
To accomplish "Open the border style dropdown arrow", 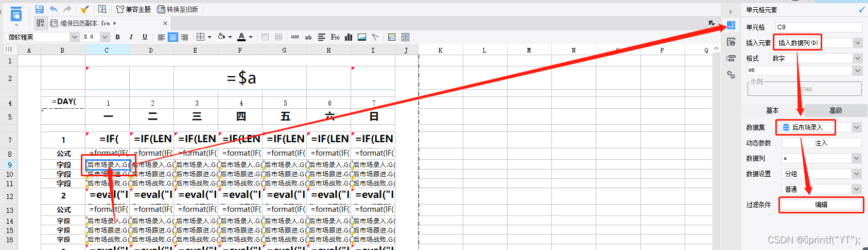I will click(x=210, y=37).
